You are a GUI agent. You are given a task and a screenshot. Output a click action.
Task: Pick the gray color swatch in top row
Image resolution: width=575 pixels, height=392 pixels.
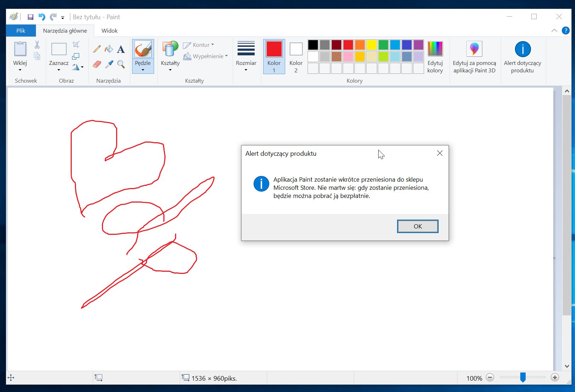[325, 45]
